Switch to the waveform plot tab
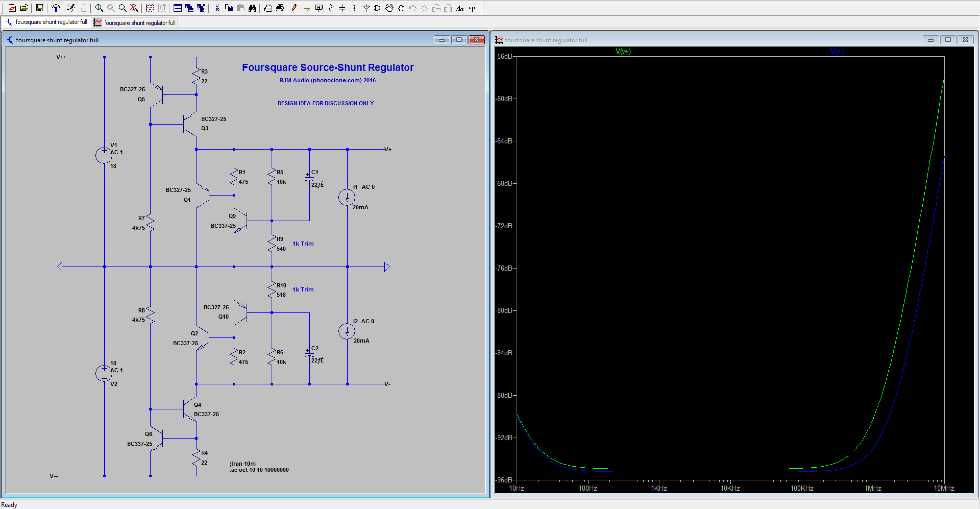Image resolution: width=980 pixels, height=509 pixels. (x=135, y=23)
